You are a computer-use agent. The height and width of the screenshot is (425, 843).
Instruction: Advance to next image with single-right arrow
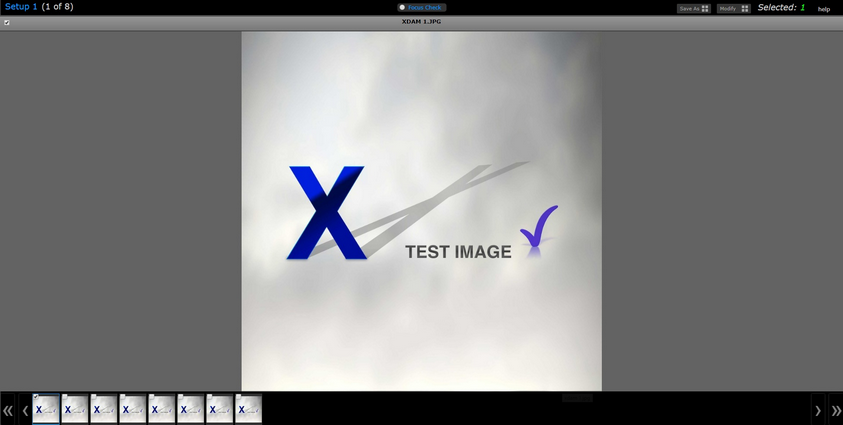818,410
